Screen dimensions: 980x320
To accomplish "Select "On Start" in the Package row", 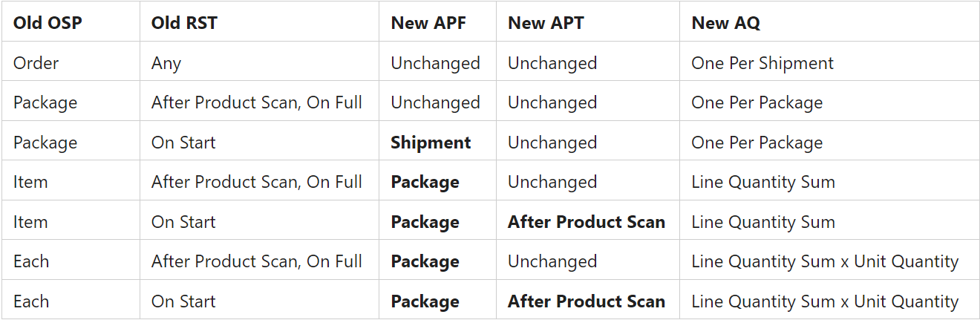I will point(183,143).
